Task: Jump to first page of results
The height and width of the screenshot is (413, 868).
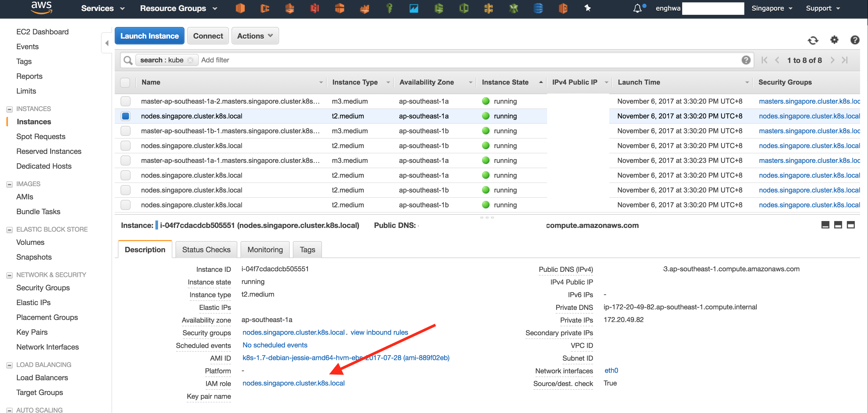Action: click(x=764, y=60)
